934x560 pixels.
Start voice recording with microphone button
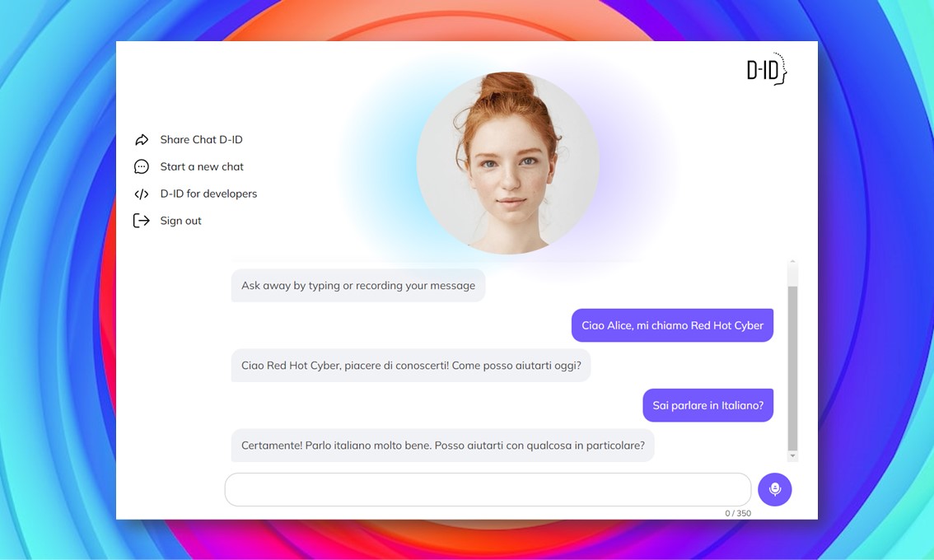pyautogui.click(x=774, y=490)
